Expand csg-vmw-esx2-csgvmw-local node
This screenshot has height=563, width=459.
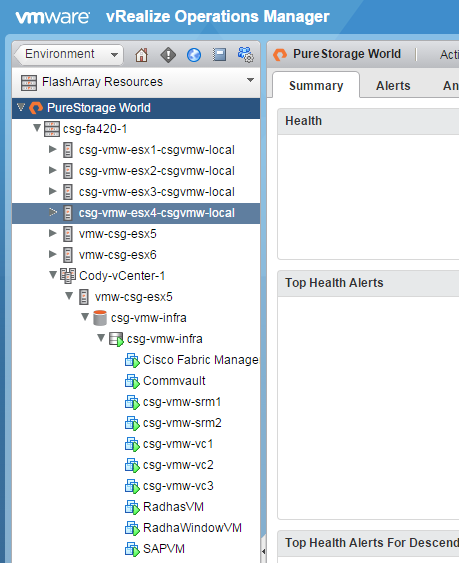(52, 170)
